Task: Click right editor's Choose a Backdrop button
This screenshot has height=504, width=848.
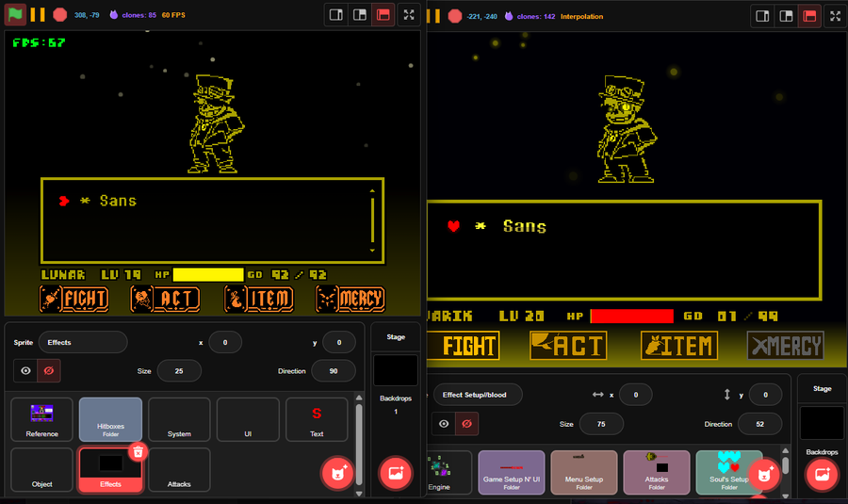Action: pyautogui.click(x=822, y=474)
